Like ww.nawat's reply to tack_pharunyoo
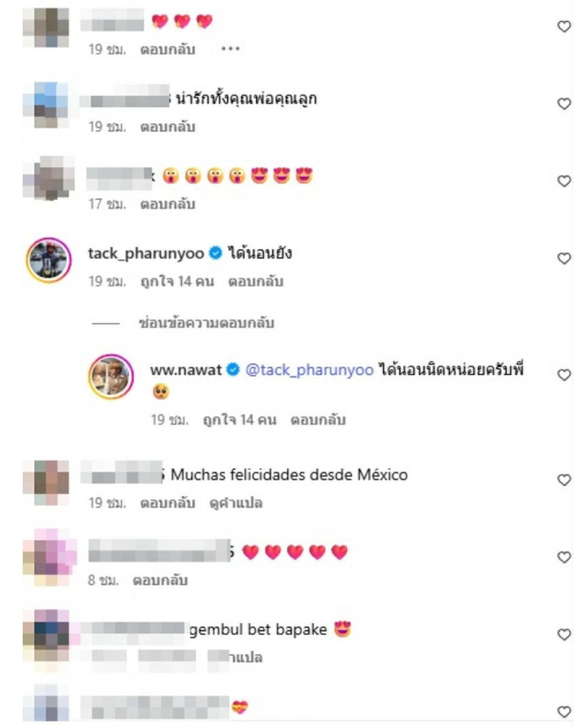The image size is (574, 728). [x=564, y=374]
